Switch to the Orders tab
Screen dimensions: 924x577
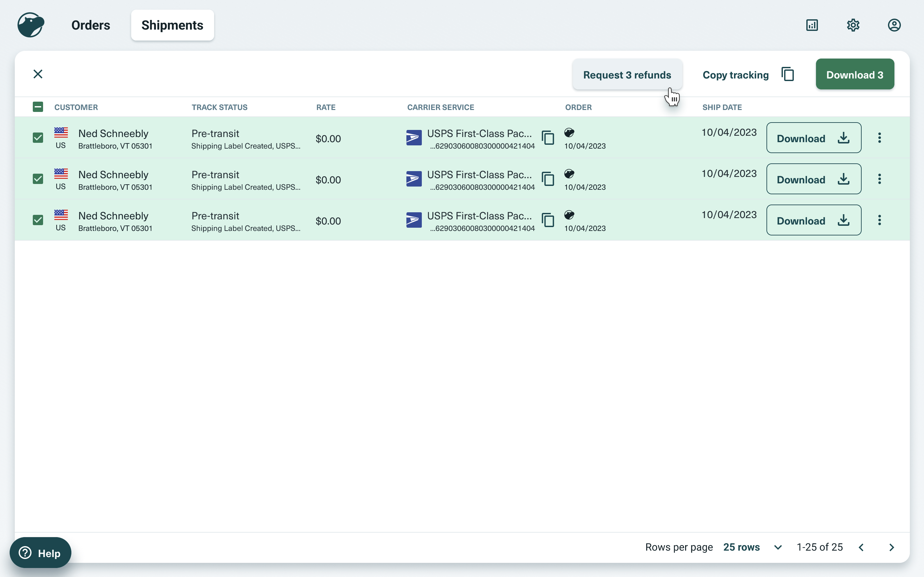[x=91, y=25]
